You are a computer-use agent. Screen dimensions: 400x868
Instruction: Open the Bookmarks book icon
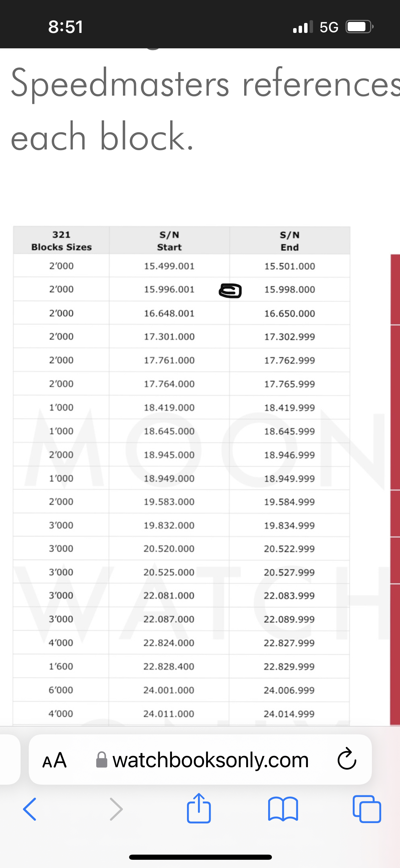pyautogui.click(x=283, y=809)
